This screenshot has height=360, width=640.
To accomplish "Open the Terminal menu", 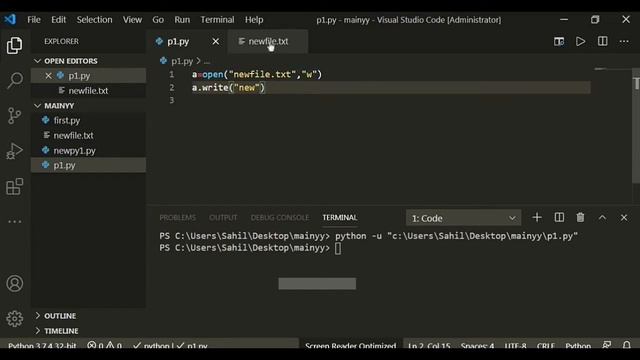I will (217, 20).
